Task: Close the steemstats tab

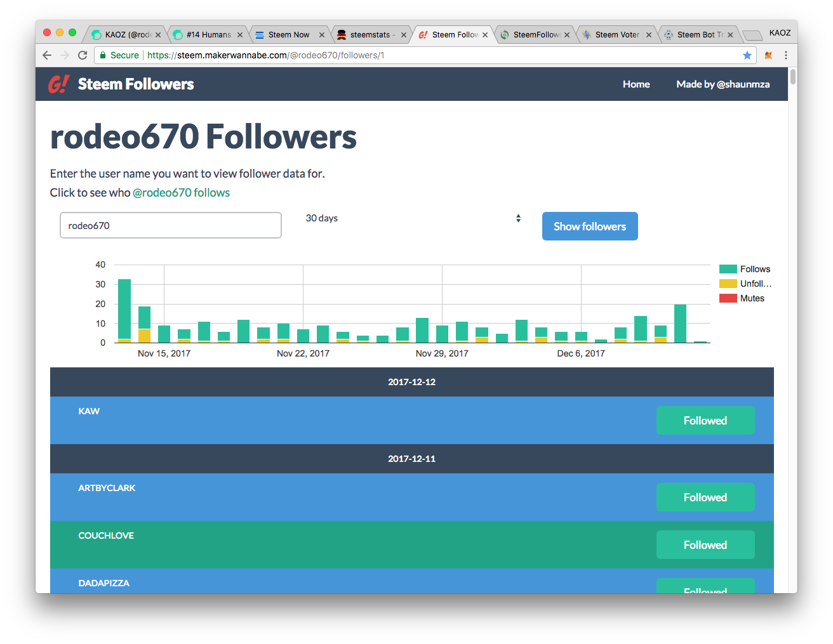Action: [404, 35]
